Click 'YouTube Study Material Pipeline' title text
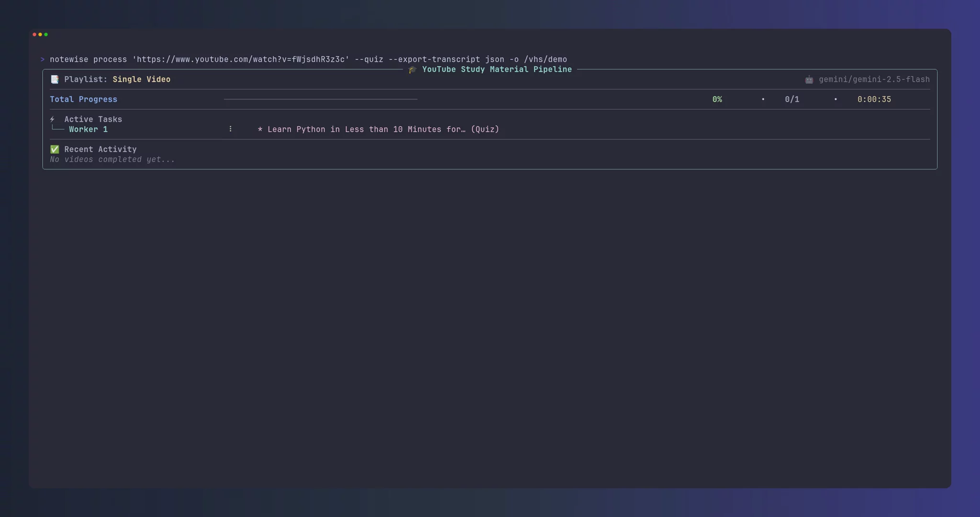Viewport: 980px width, 517px height. tap(497, 69)
